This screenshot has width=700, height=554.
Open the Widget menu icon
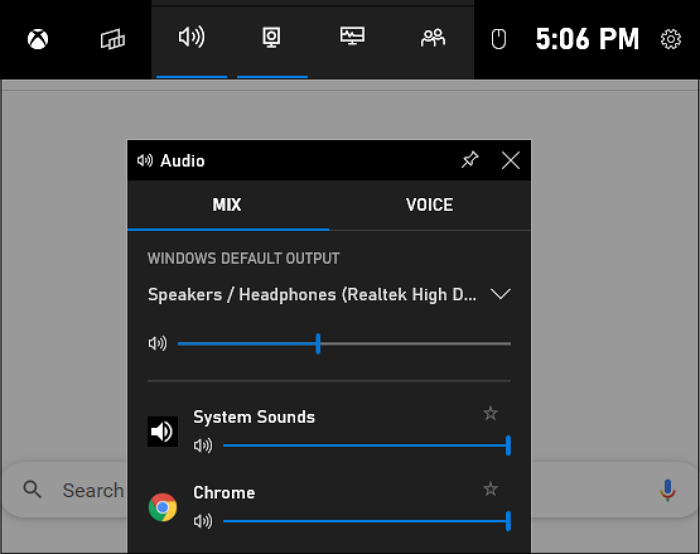[113, 39]
